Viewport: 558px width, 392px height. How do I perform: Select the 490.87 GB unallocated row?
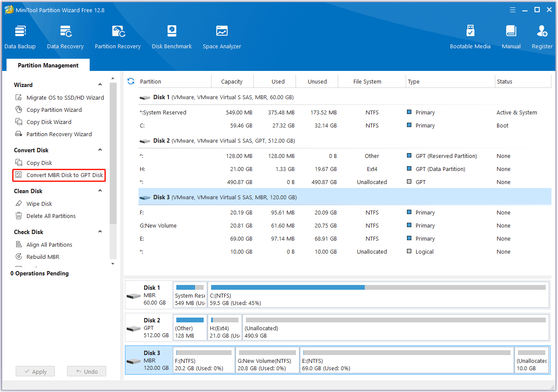point(345,182)
